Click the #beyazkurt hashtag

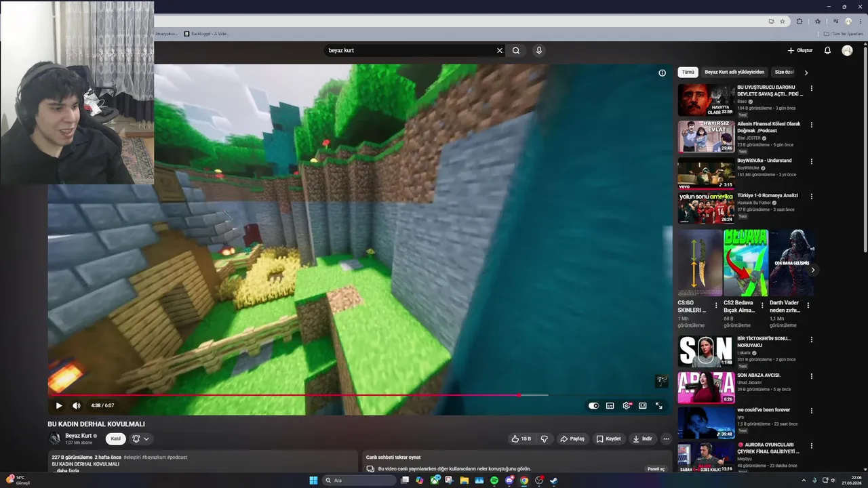(155, 457)
